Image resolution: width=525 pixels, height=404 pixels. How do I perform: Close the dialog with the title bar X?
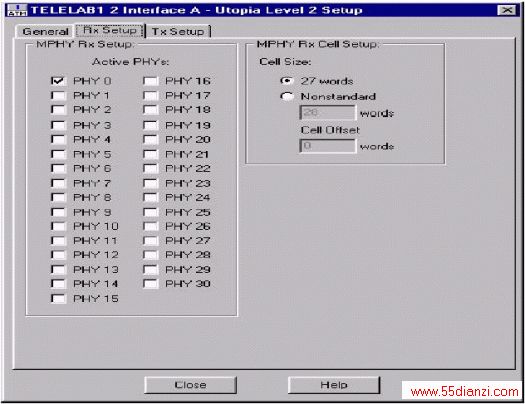pos(507,10)
